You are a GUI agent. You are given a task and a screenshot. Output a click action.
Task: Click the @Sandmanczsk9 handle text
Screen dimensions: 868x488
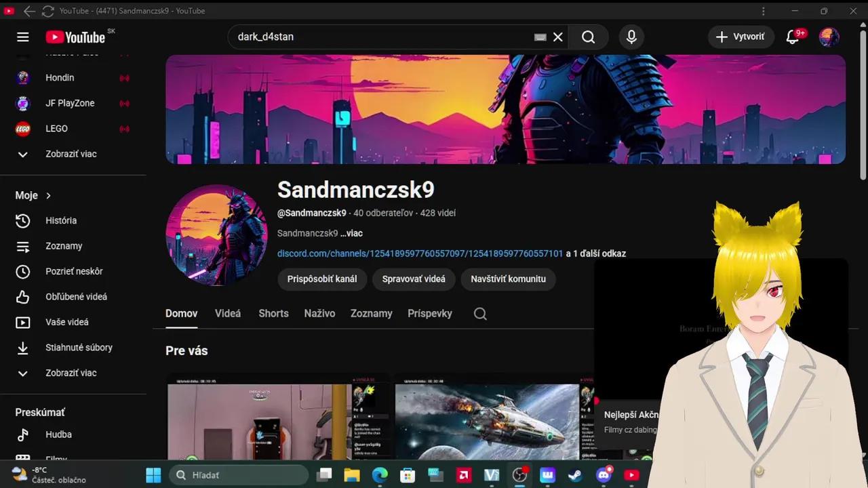point(312,213)
